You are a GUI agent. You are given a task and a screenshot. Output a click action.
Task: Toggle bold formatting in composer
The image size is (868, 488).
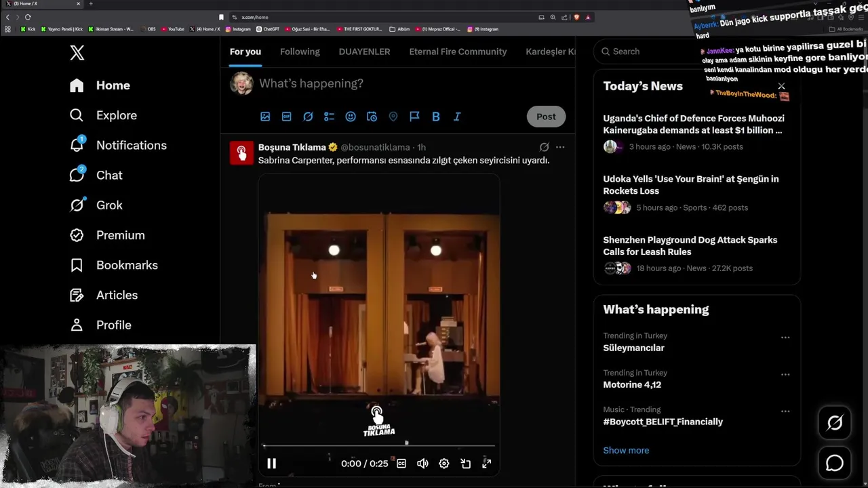pos(436,117)
